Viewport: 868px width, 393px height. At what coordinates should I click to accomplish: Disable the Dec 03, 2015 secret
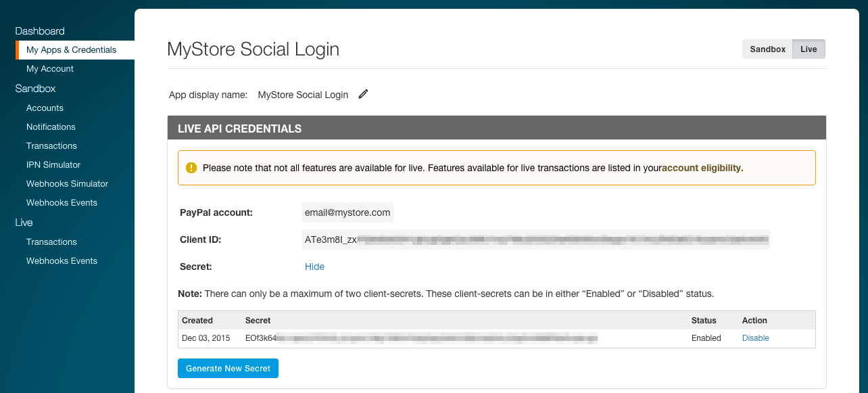click(755, 338)
